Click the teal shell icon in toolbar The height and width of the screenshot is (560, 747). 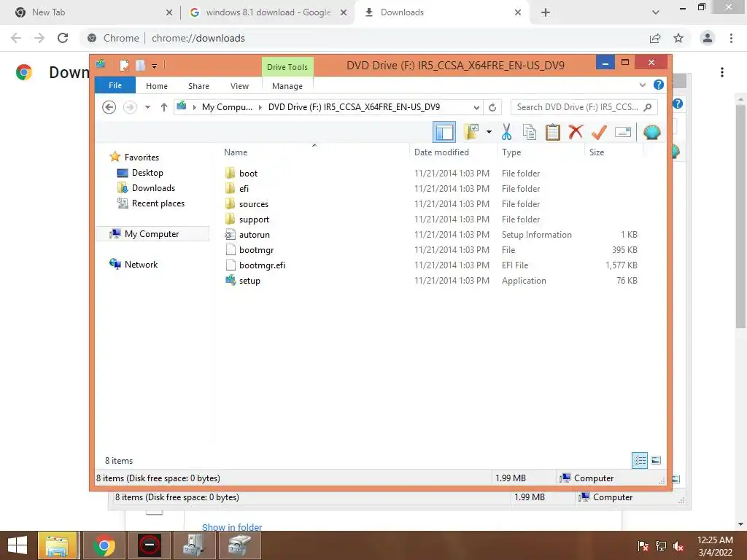pos(651,132)
